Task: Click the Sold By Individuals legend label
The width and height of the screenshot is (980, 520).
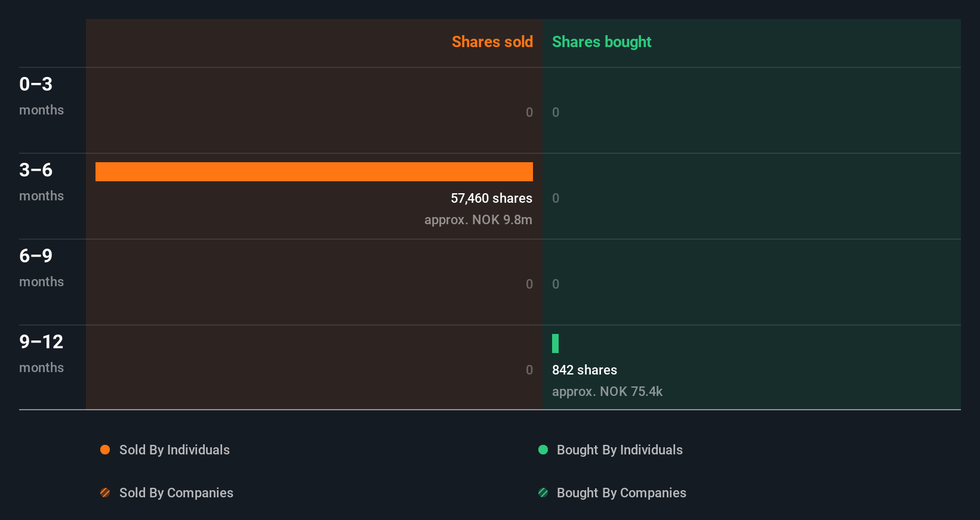Action: (x=174, y=450)
